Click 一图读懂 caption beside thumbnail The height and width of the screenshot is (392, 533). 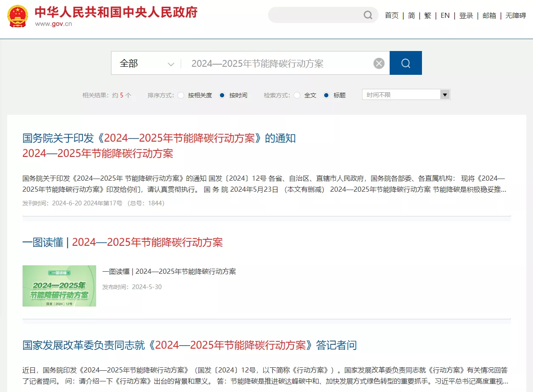click(169, 271)
